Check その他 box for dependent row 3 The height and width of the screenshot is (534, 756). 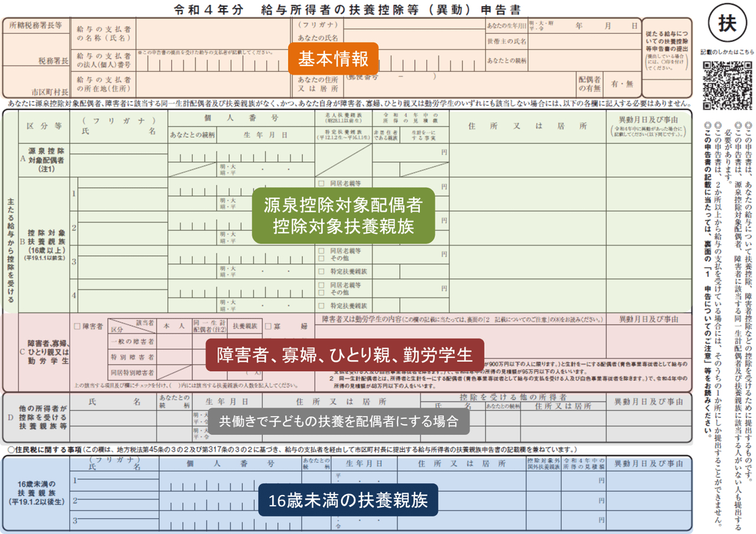(321, 259)
